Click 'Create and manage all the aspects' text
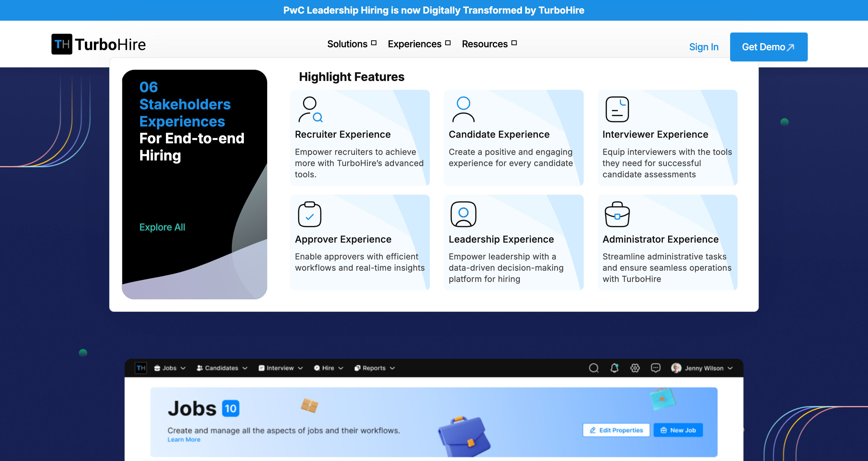Image resolution: width=868 pixels, height=461 pixels. (284, 430)
